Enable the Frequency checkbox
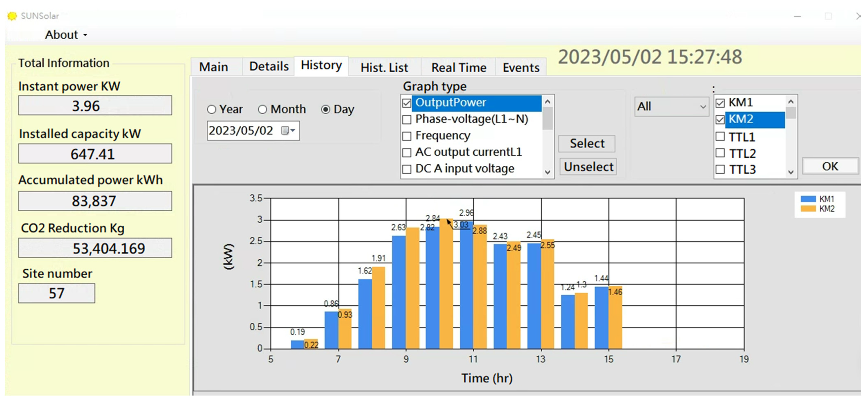868x402 pixels. [x=407, y=136]
